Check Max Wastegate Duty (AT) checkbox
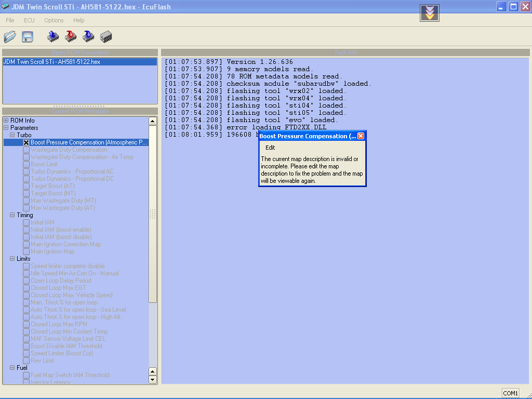 point(26,208)
